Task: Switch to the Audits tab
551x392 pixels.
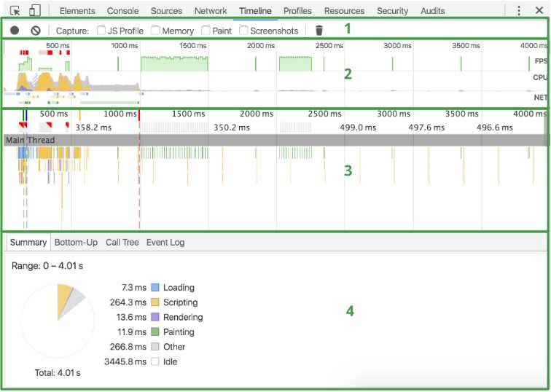Action: click(433, 11)
